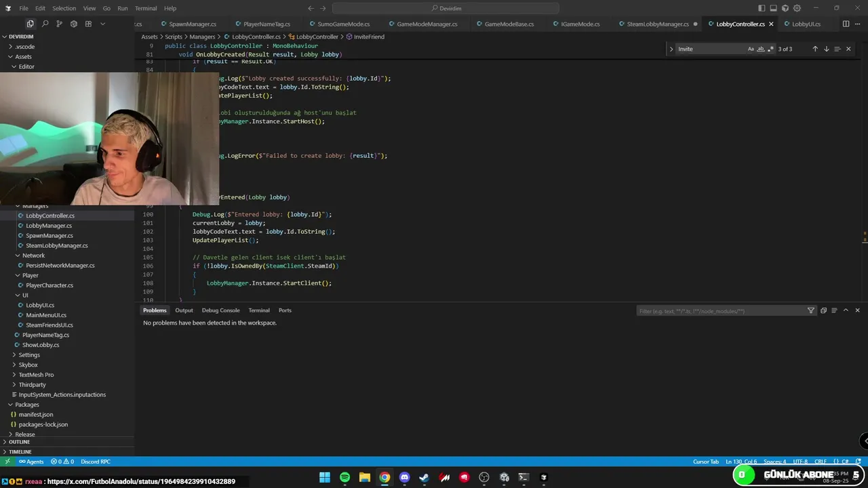Collapse the DEVIRDIM root folder

click(68, 37)
